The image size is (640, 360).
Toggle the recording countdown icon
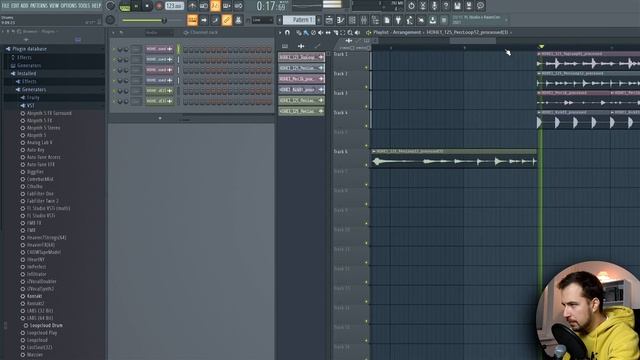click(215, 6)
